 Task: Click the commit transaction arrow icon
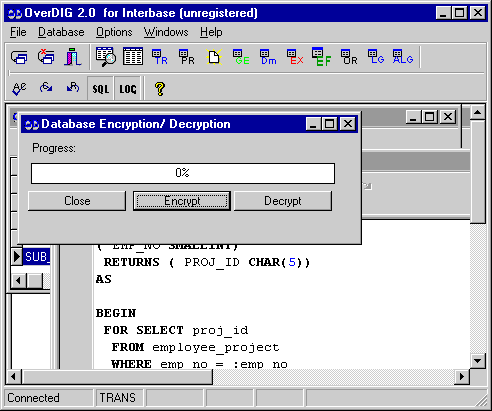click(x=46, y=88)
